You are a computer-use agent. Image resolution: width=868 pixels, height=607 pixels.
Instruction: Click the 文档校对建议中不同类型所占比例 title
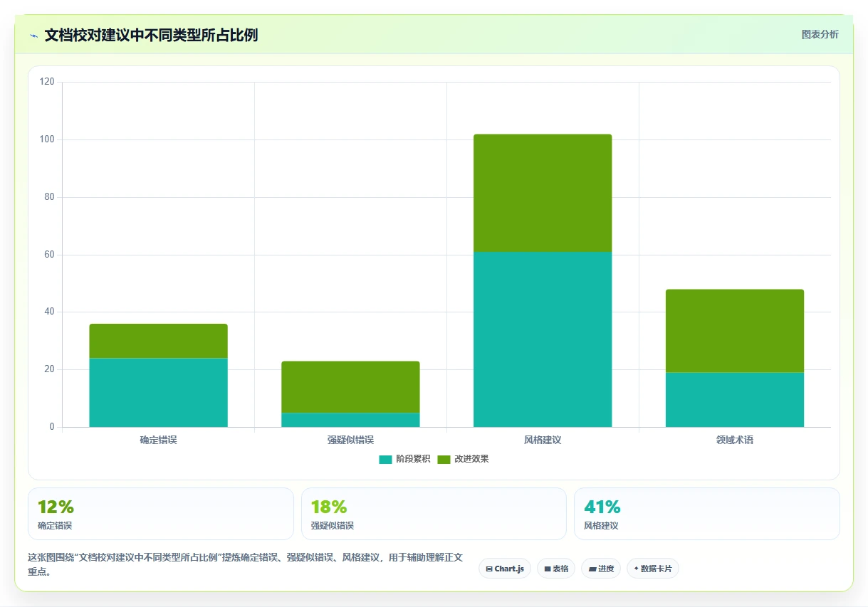(151, 36)
